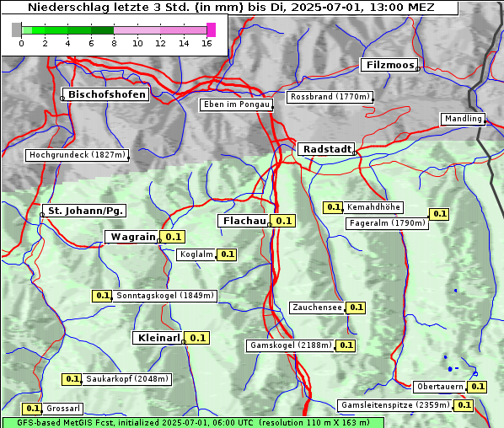Select the Obertauern label
The width and height of the screenshot is (504, 428).
440,387
